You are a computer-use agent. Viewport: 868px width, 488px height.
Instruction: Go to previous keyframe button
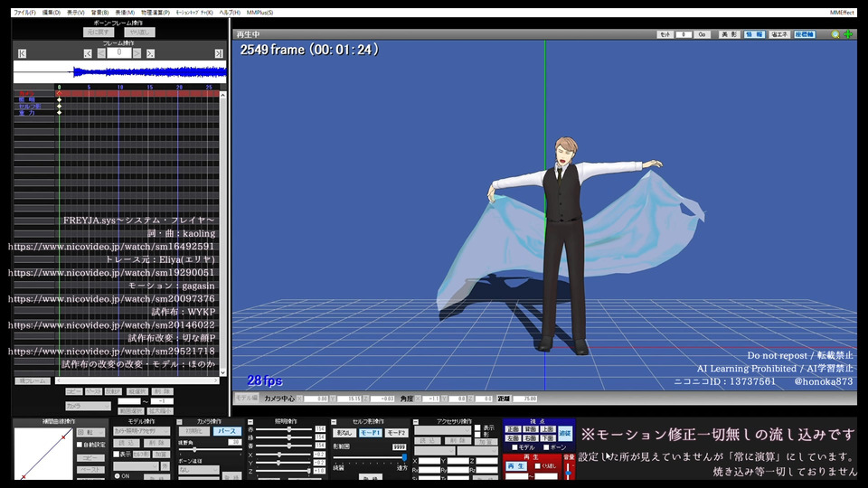pyautogui.click(x=88, y=53)
